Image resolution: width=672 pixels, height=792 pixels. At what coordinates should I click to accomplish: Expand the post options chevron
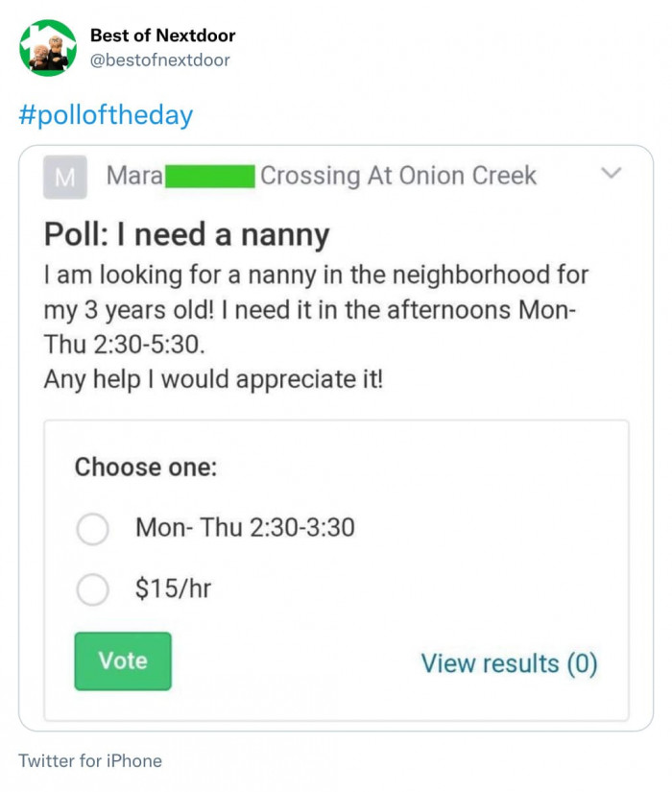pyautogui.click(x=610, y=174)
